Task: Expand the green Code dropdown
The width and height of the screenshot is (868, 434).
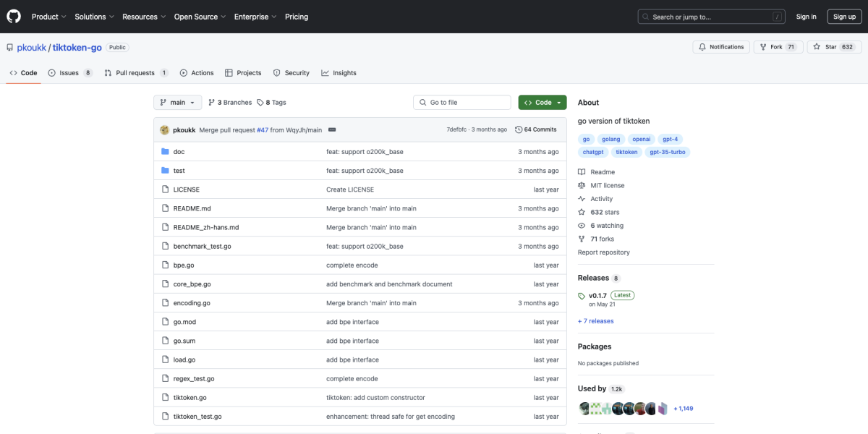Action: (x=542, y=102)
